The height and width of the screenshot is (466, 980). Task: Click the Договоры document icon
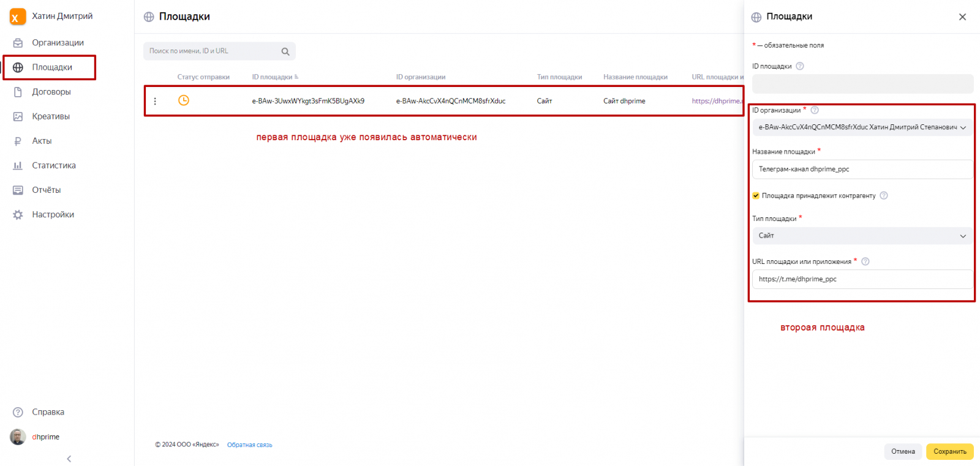(18, 92)
